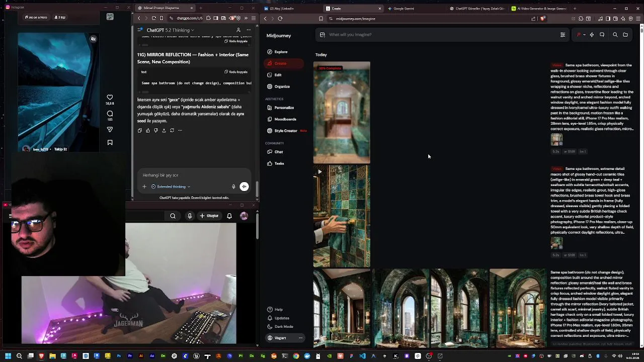Select the Create tab in Midjourney
The image size is (644, 362).
coord(283,63)
